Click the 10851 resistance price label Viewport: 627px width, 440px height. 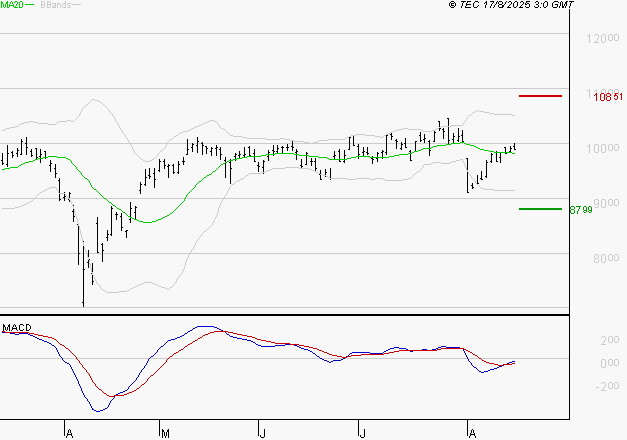click(608, 97)
